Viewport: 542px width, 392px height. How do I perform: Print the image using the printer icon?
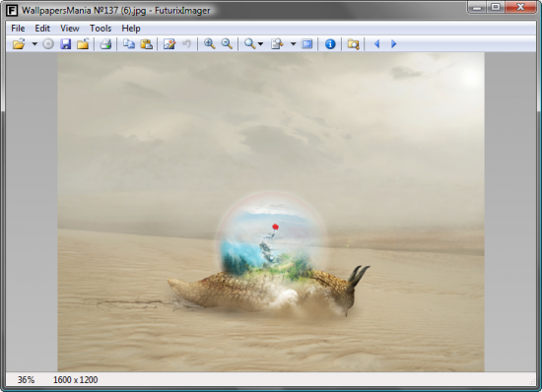point(105,44)
